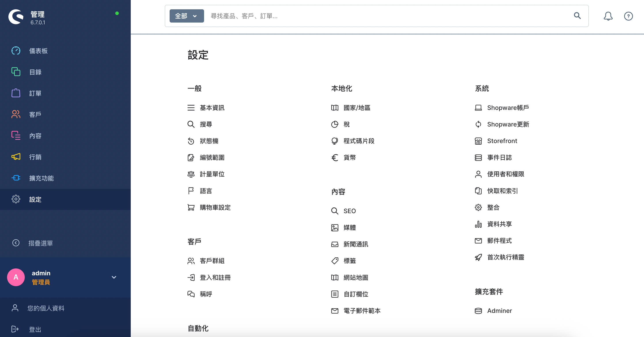Click the 語言 flag icon

pos(191,191)
